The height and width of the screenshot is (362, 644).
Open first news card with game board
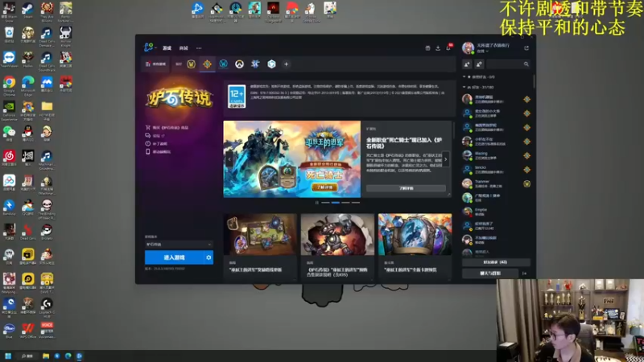[x=260, y=246]
